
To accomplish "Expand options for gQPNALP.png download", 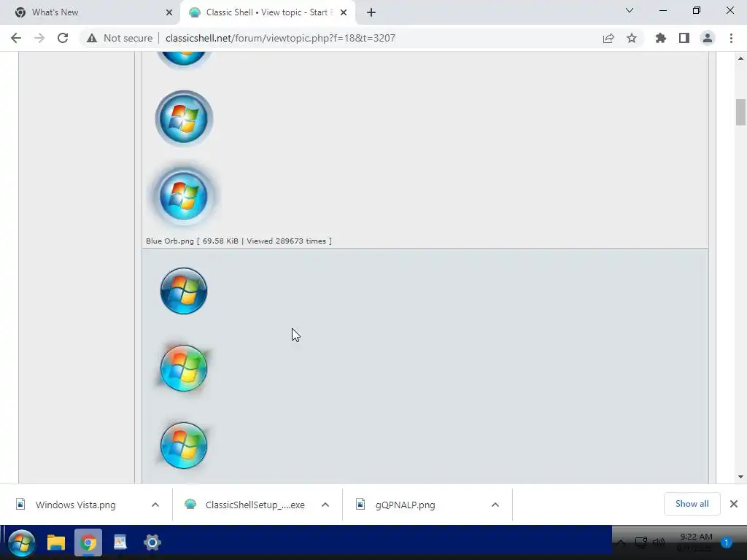I will point(495,505).
